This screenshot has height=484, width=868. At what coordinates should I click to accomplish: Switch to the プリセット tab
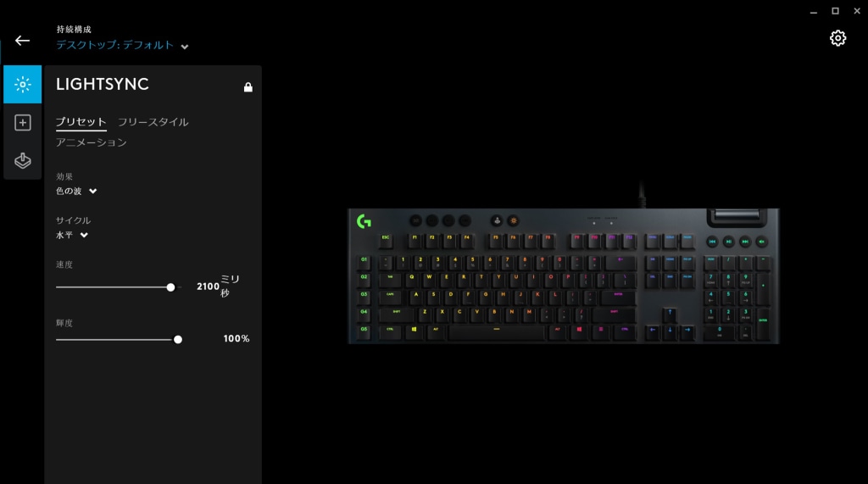click(81, 122)
